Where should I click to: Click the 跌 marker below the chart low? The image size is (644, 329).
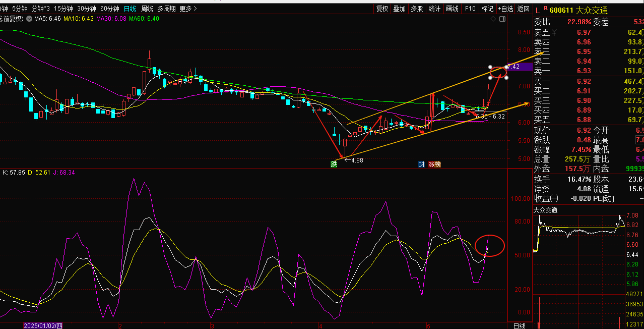coord(334,164)
